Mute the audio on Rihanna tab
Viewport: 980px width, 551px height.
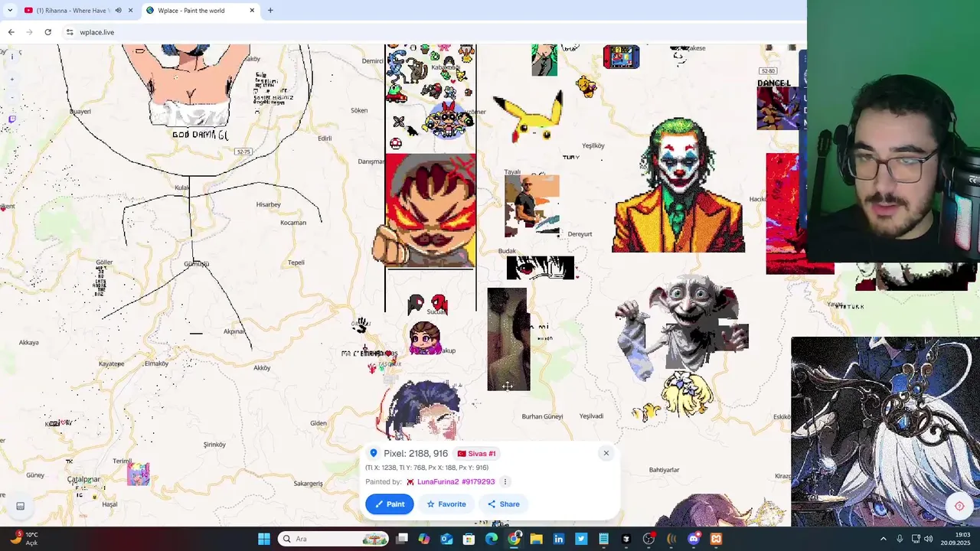(x=118, y=11)
